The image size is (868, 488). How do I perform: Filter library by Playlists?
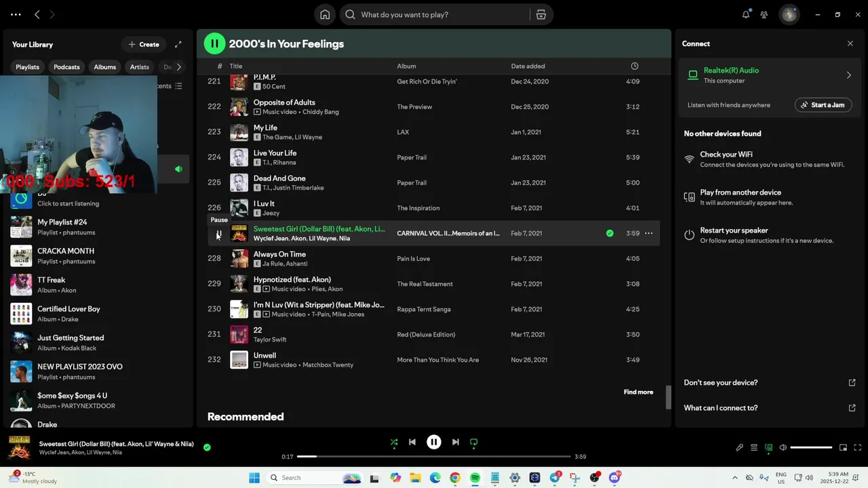28,67
